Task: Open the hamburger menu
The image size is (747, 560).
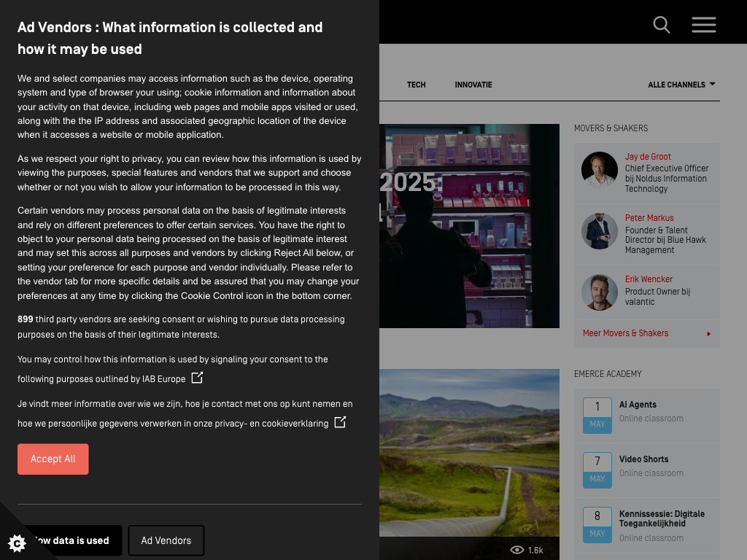Action: pyautogui.click(x=703, y=25)
